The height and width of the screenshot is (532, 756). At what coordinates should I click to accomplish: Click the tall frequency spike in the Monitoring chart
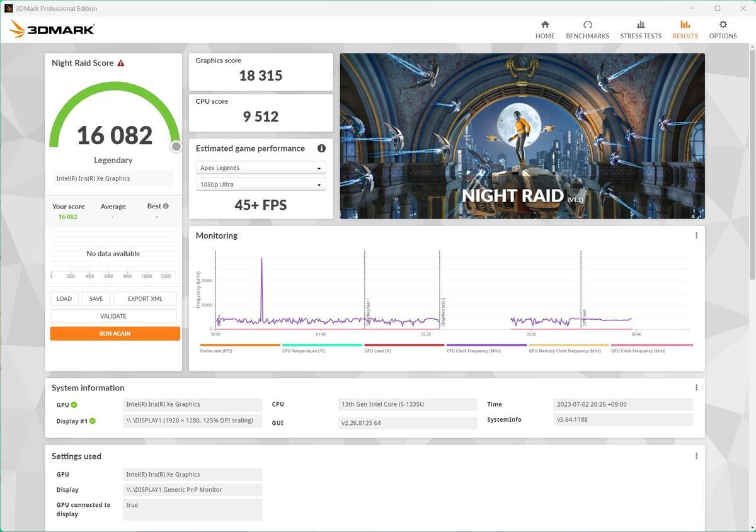pyautogui.click(x=261, y=290)
